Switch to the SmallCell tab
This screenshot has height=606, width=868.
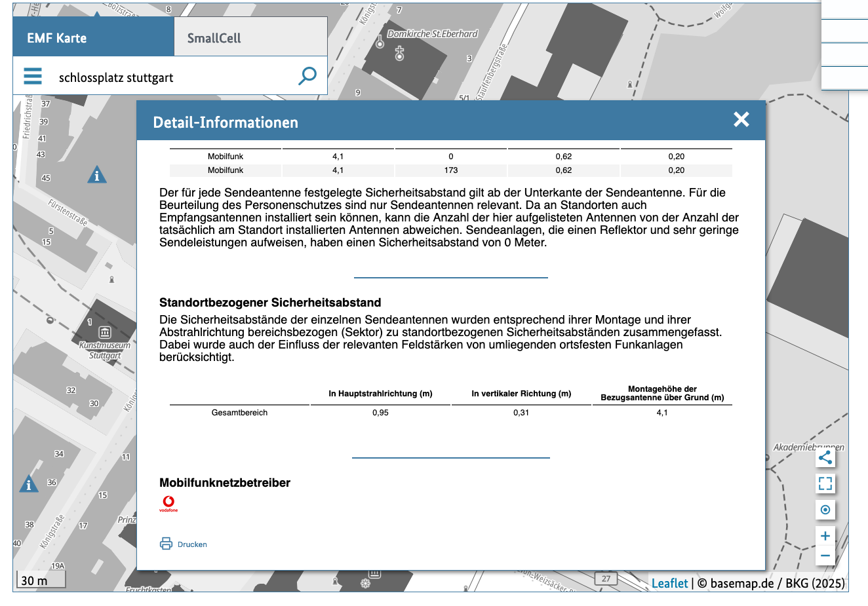pos(250,38)
